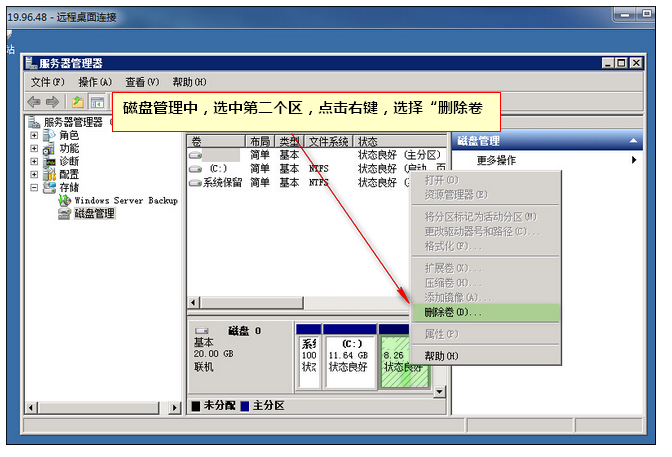This screenshot has width=672, height=457.
Task: Click the Forward arrow toolbar icon
Action: (54, 102)
